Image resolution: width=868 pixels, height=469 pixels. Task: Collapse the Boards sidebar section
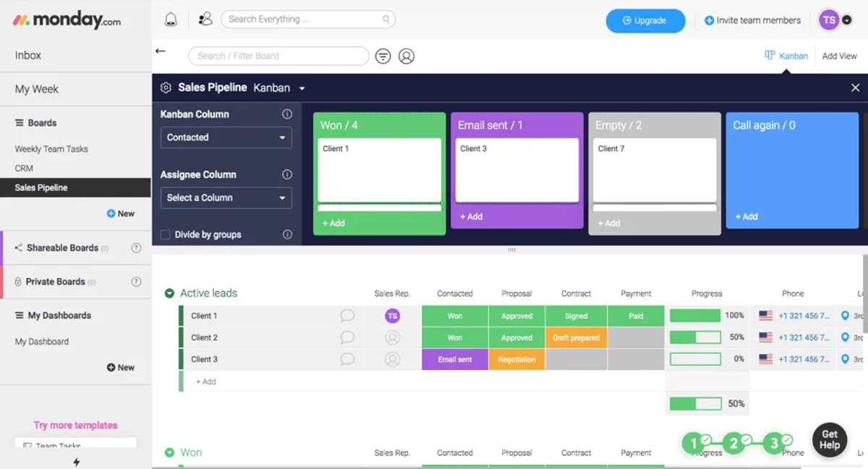point(35,123)
